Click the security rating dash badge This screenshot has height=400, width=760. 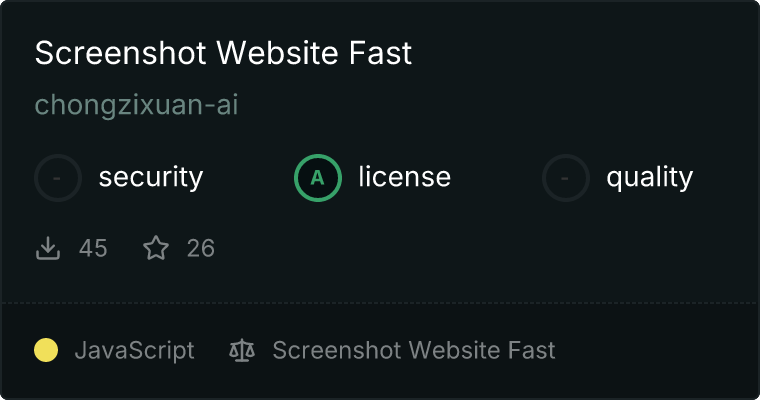tap(58, 178)
